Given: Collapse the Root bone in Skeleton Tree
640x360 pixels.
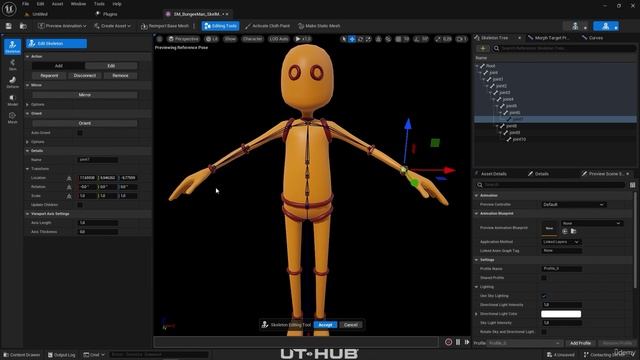Looking at the screenshot, I should coord(477,65).
